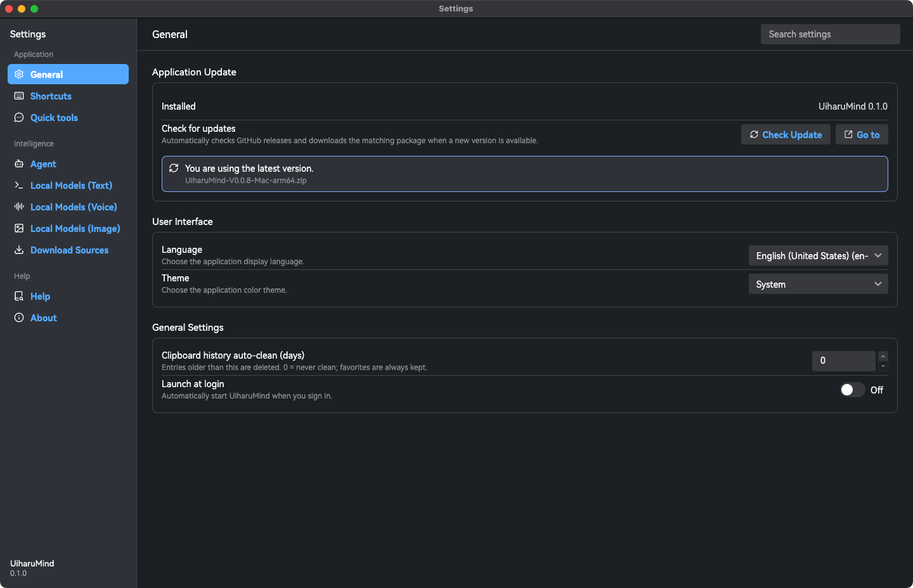Click the Agent robot icon
This screenshot has height=588, width=913.
tap(19, 163)
